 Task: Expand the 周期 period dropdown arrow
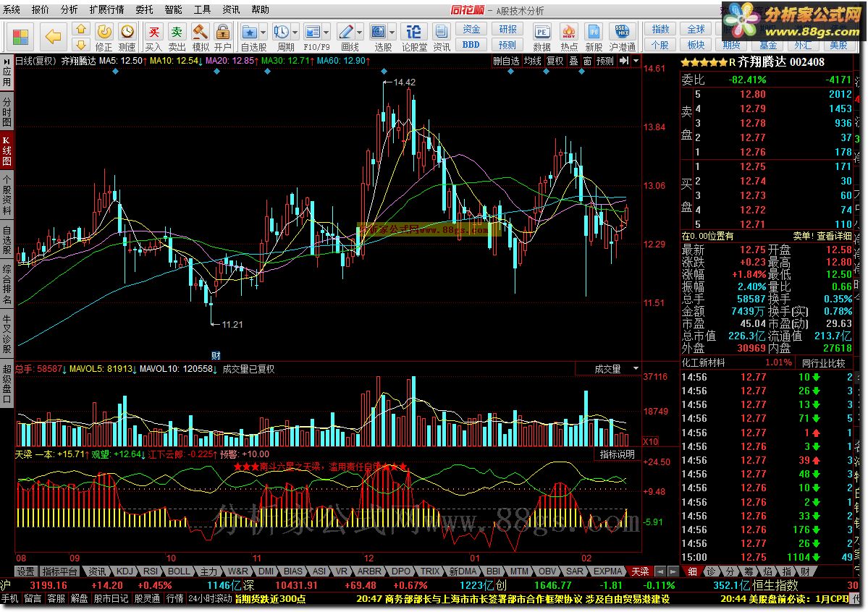tap(295, 32)
